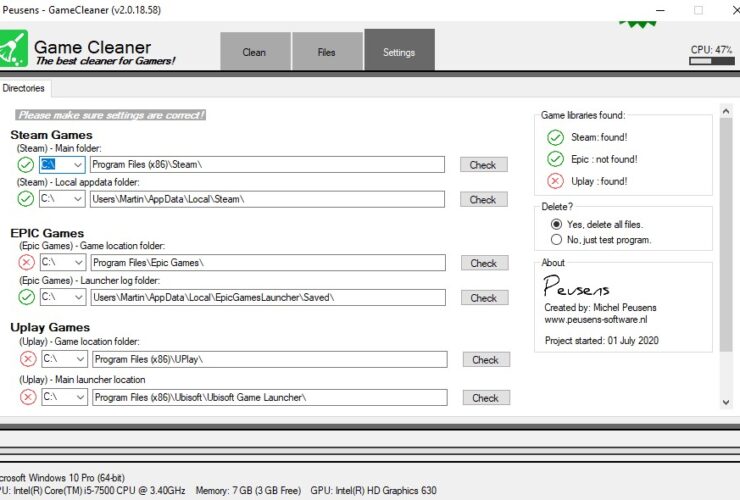
Task: Click red X icon beside Epic Game location folder
Action: point(26,263)
